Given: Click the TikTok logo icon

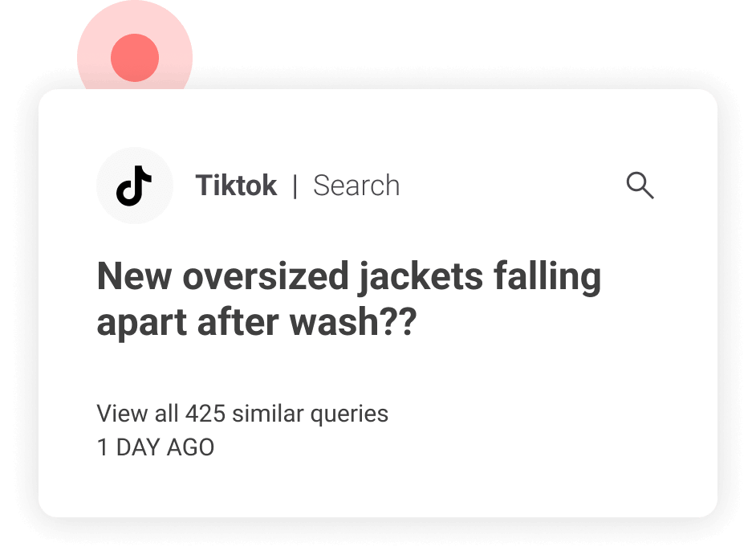Looking at the screenshot, I should (x=134, y=186).
